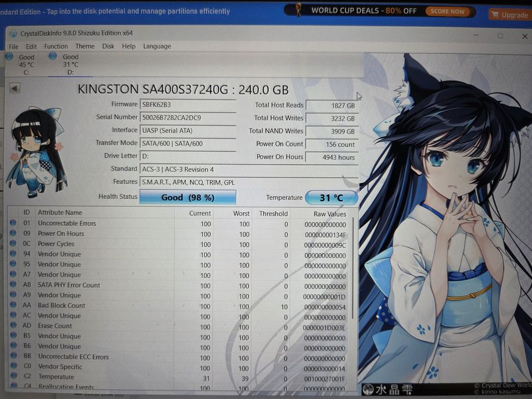Click the Interface field UASP (Serial ATA)
The height and width of the screenshot is (399, 532).
pos(188,131)
